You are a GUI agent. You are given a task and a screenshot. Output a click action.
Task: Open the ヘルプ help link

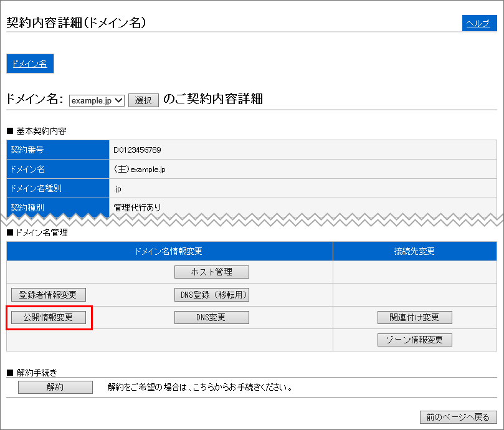pos(479,23)
